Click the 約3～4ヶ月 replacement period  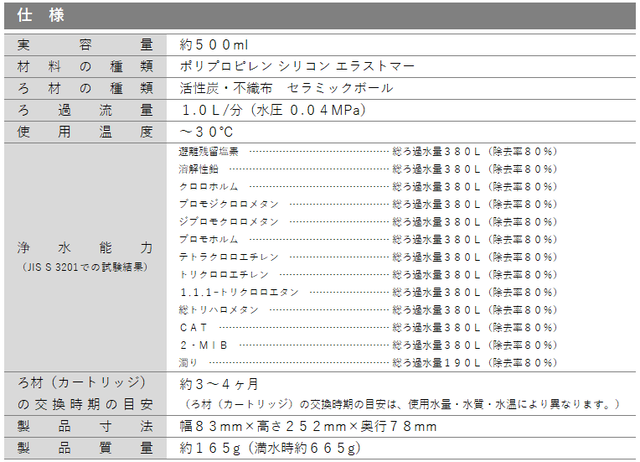click(219, 384)
